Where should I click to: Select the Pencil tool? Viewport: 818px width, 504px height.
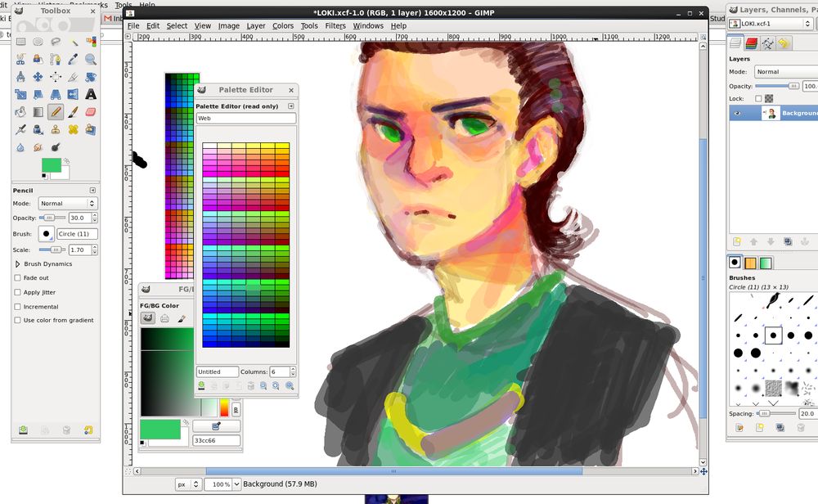pos(56,111)
